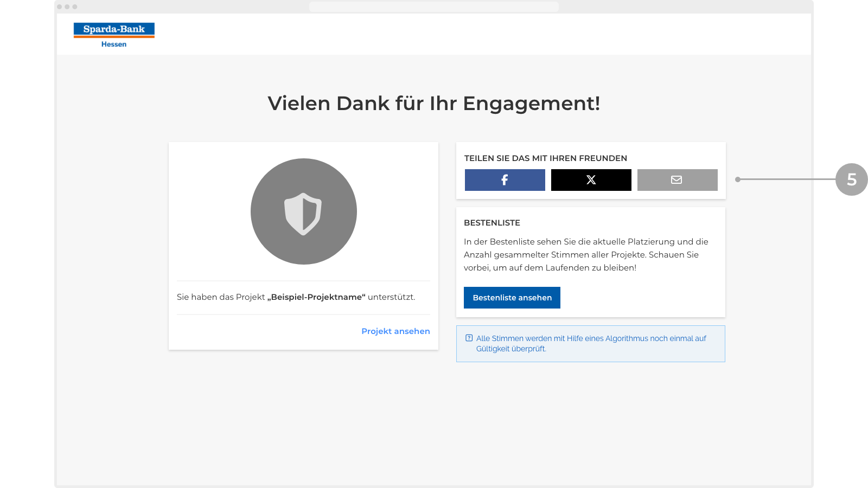Viewport: 868px width, 488px height.
Task: Open the Sparda-Bank Hessen logo
Action: (114, 35)
